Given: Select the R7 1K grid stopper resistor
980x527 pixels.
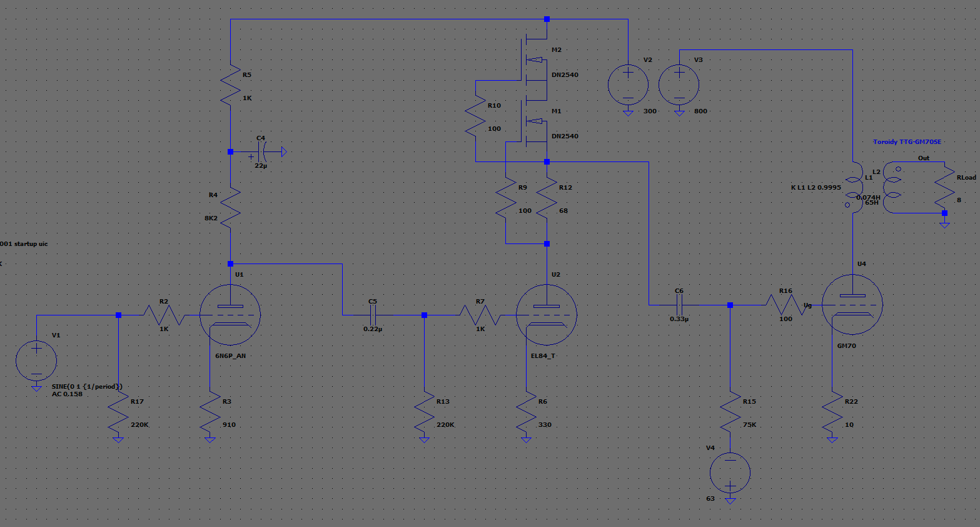Looking at the screenshot, I should [x=480, y=315].
